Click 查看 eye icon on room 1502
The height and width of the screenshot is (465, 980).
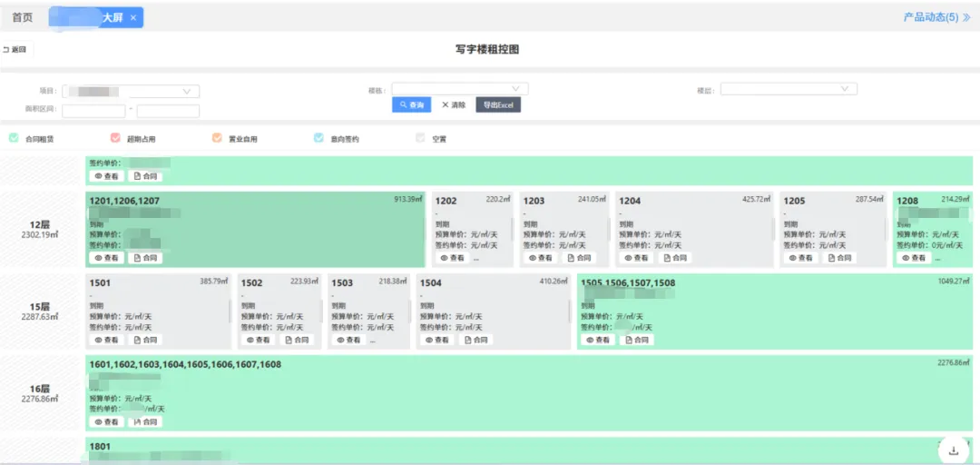click(x=258, y=340)
